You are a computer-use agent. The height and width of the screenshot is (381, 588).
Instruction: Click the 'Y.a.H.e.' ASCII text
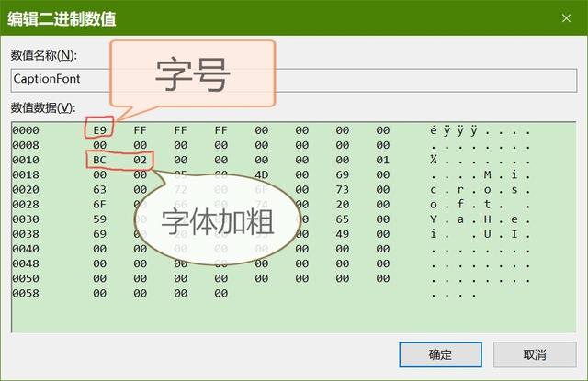(481, 219)
